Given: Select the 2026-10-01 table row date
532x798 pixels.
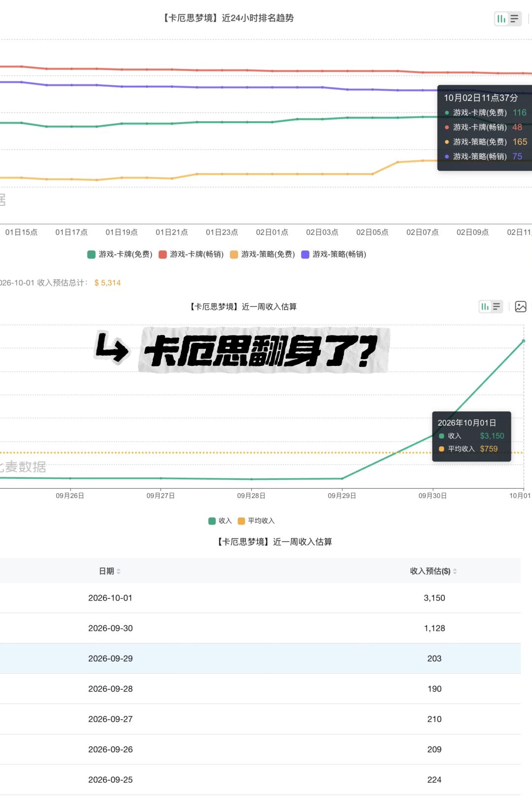Looking at the screenshot, I should point(110,598).
